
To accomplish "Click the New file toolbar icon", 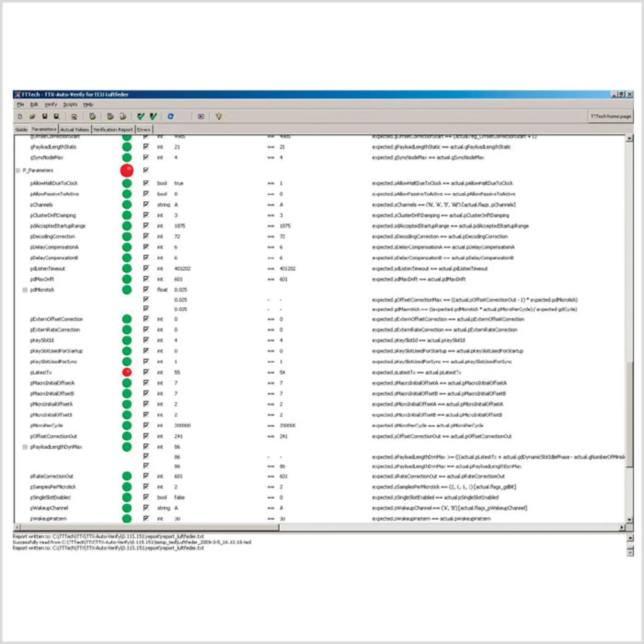I will (20, 116).
